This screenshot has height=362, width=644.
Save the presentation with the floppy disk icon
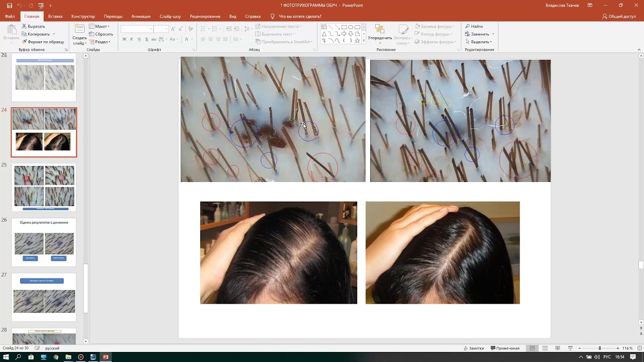[10, 5]
